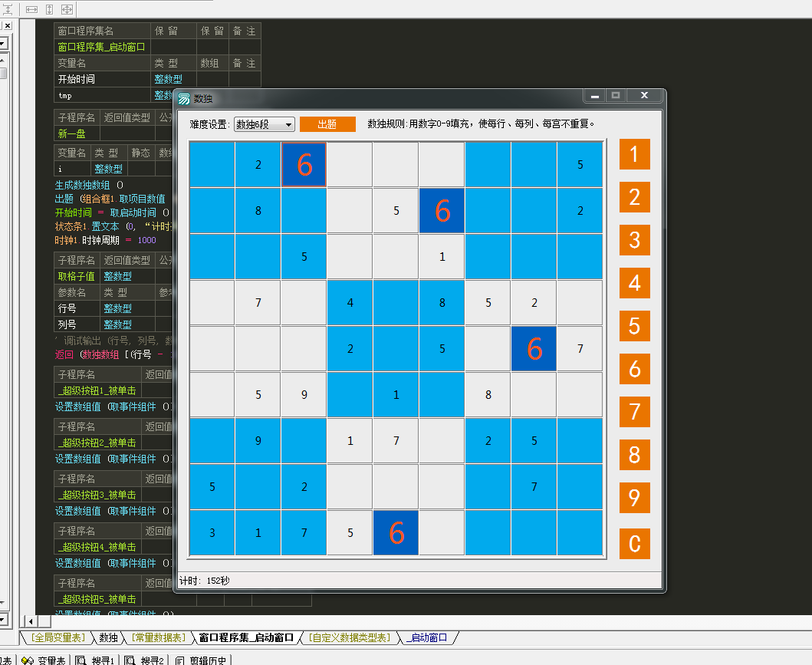Open the 自定义数据类型表 tab
This screenshot has height=665, width=812.
(350, 637)
